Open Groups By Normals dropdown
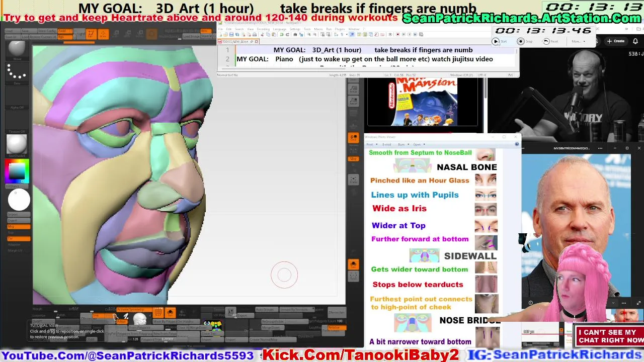This screenshot has height=362, width=644. (297, 309)
